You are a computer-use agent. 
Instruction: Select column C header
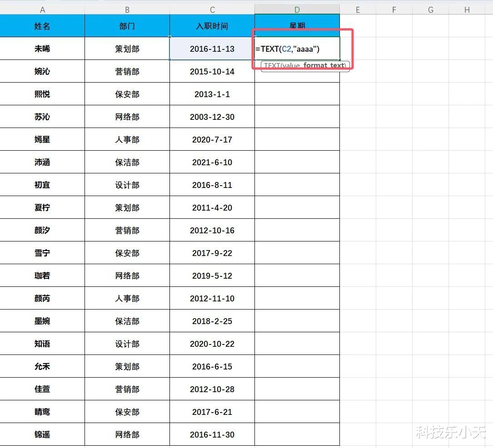pos(212,10)
